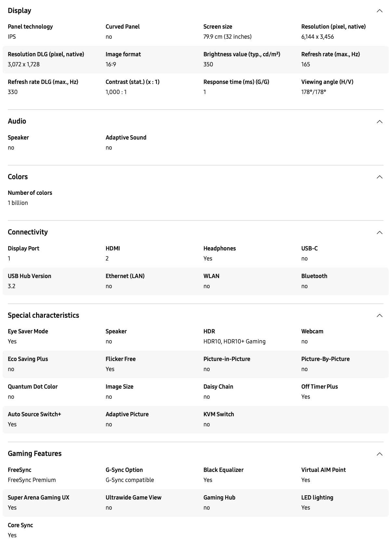Collapse the Display section chevron

coord(379,11)
